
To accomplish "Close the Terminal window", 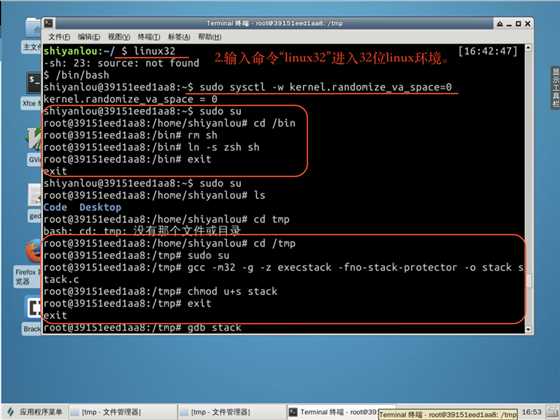I will click(528, 24).
